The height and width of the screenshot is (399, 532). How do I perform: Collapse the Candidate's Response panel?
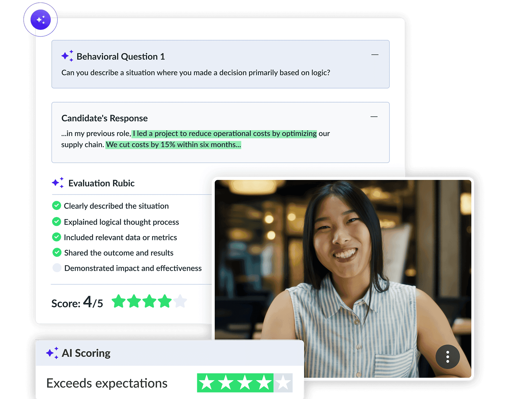tap(374, 117)
